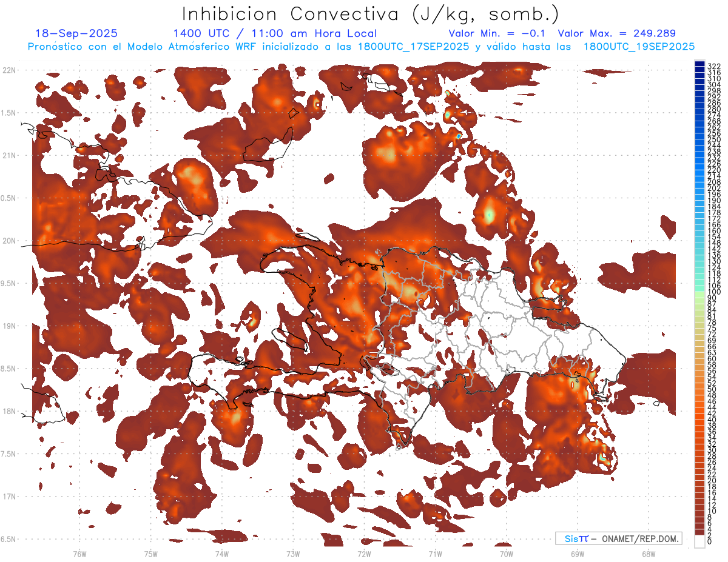Click the '76W' longitude label

point(79,554)
